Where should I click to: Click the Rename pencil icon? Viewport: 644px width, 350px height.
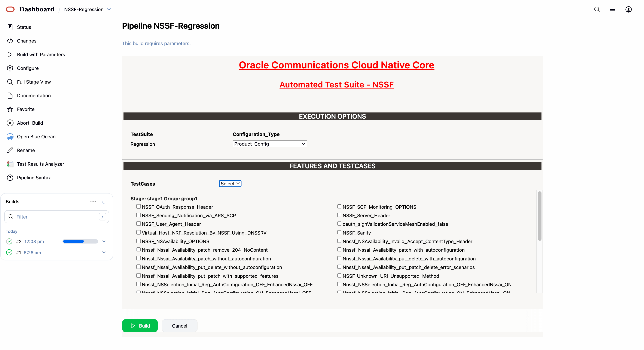click(x=10, y=150)
